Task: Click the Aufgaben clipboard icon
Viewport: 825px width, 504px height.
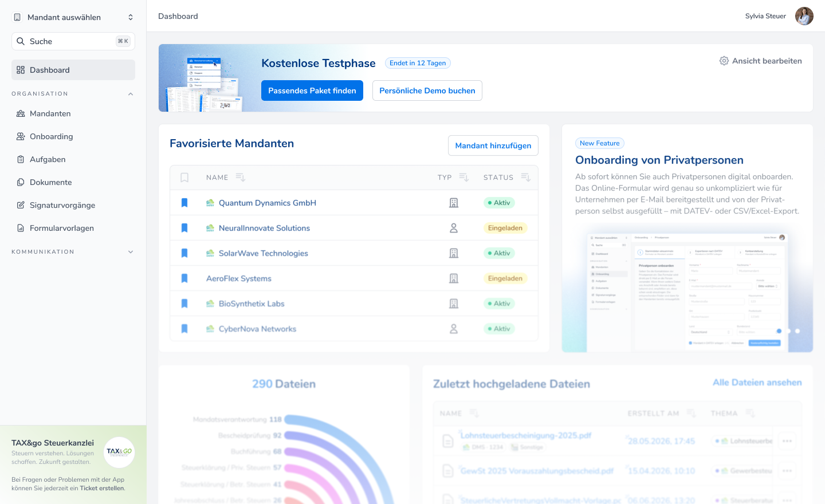Action: (21, 159)
